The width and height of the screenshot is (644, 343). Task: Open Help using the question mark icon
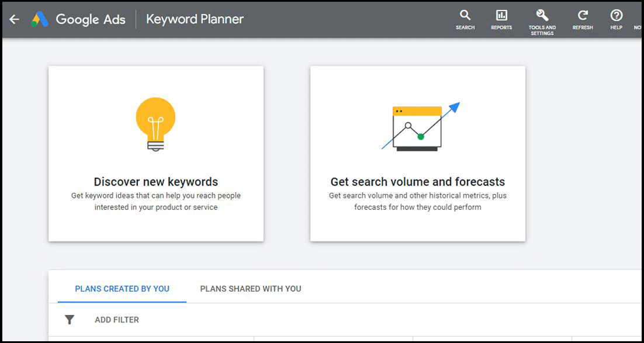(615, 18)
